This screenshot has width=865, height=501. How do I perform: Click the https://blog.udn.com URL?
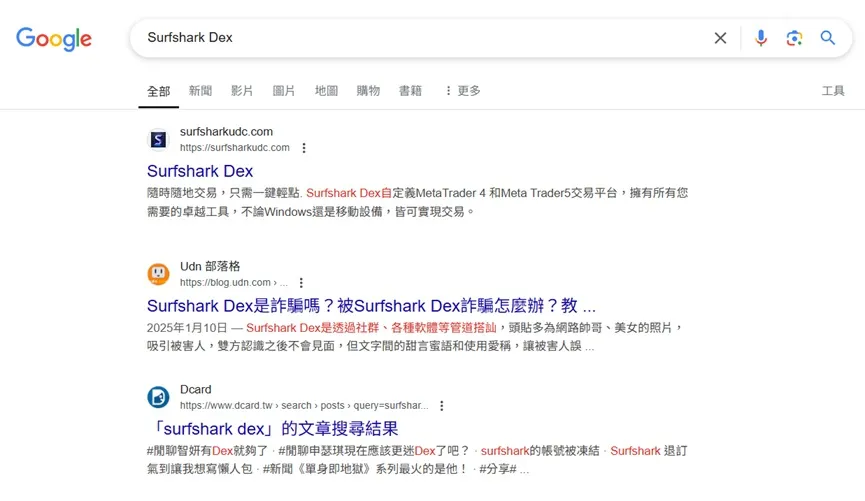(x=233, y=283)
